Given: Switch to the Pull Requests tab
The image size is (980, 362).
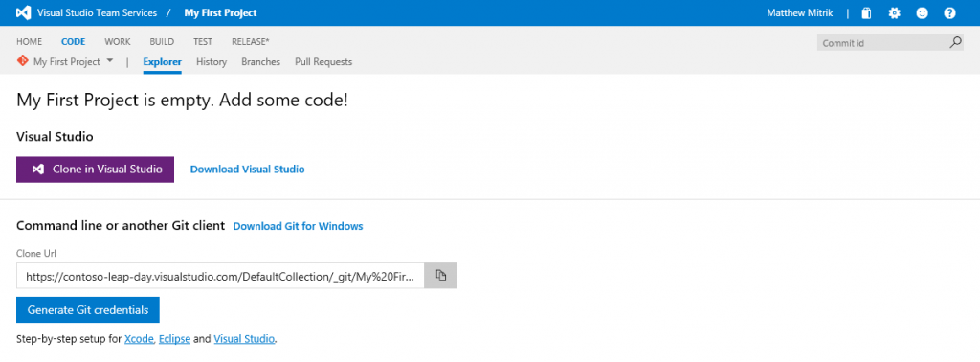Looking at the screenshot, I should point(323,62).
